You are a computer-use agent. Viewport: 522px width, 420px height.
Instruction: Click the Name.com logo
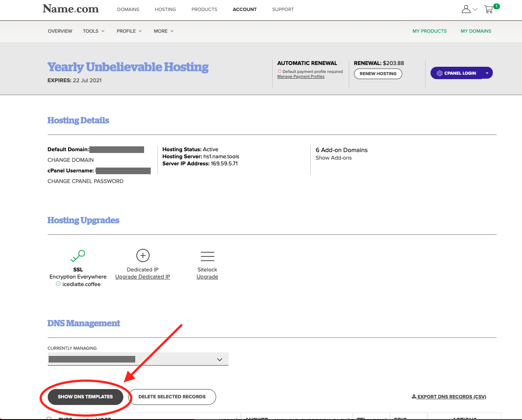tap(71, 9)
